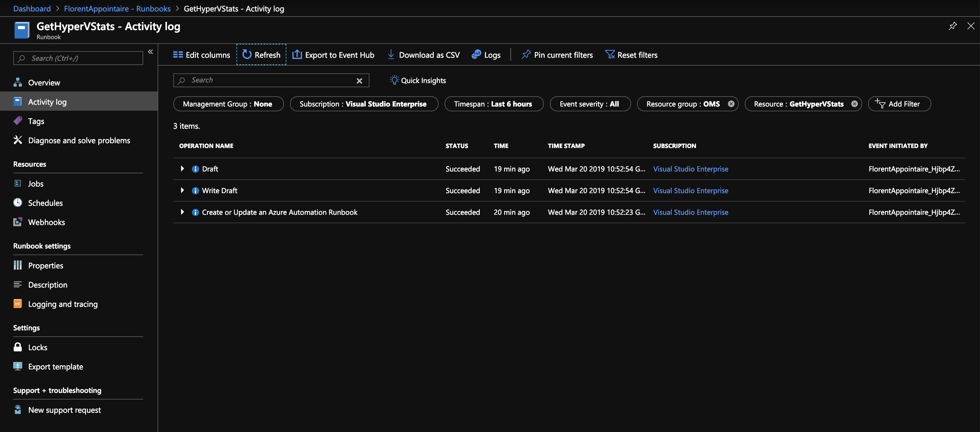Click Logging and tracing icon
Viewport: 980px width, 432px height.
(x=17, y=303)
